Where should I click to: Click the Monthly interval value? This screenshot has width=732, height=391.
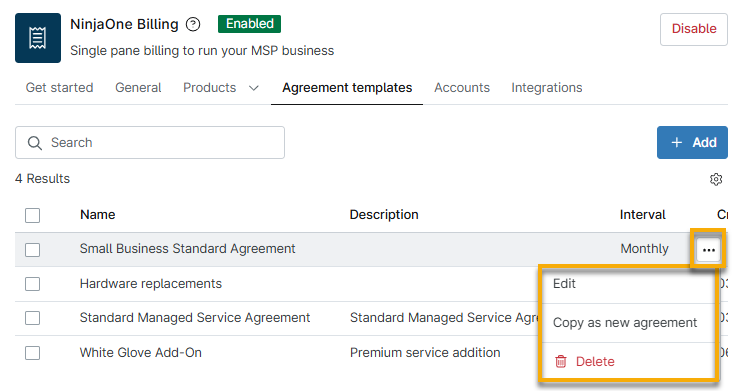point(644,249)
